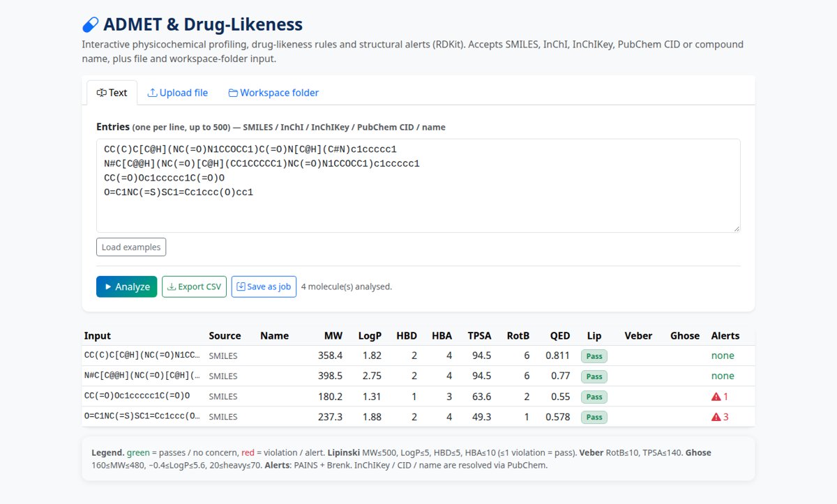Open the Workspace folder tab

click(274, 93)
